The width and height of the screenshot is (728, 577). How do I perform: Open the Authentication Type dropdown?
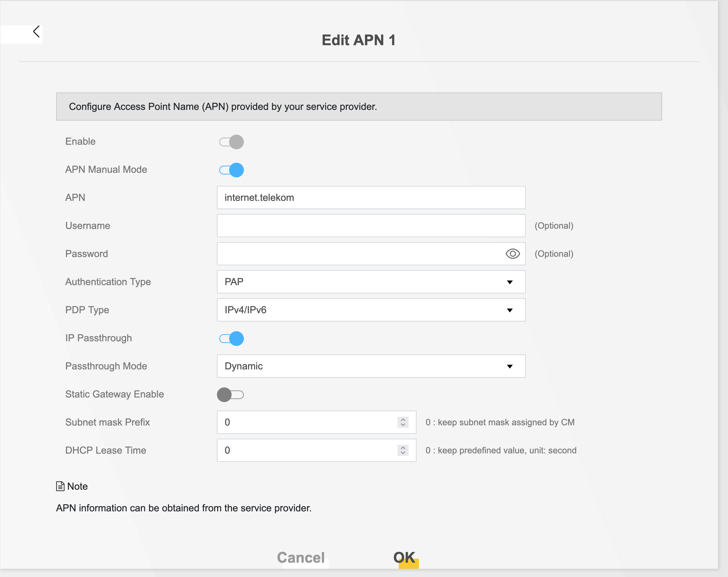point(371,282)
